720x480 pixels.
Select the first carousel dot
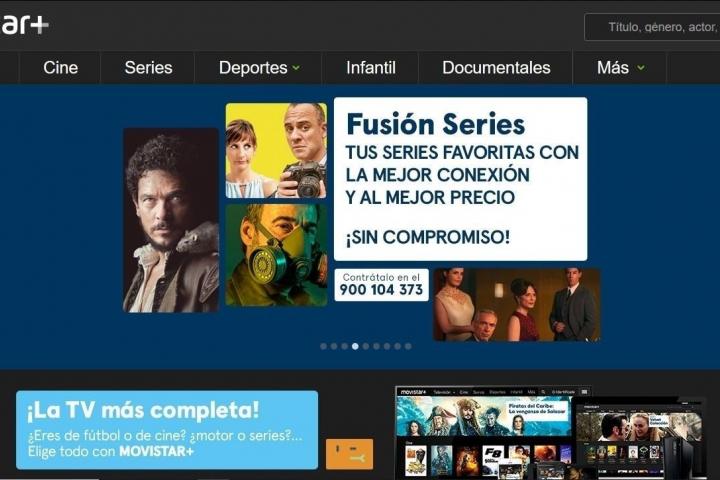click(324, 346)
